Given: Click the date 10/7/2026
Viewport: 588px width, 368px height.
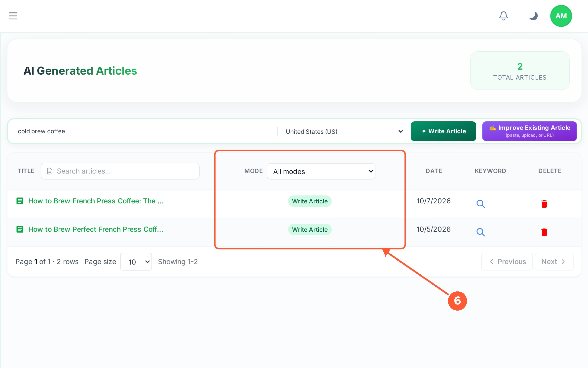Looking at the screenshot, I should (x=434, y=201).
